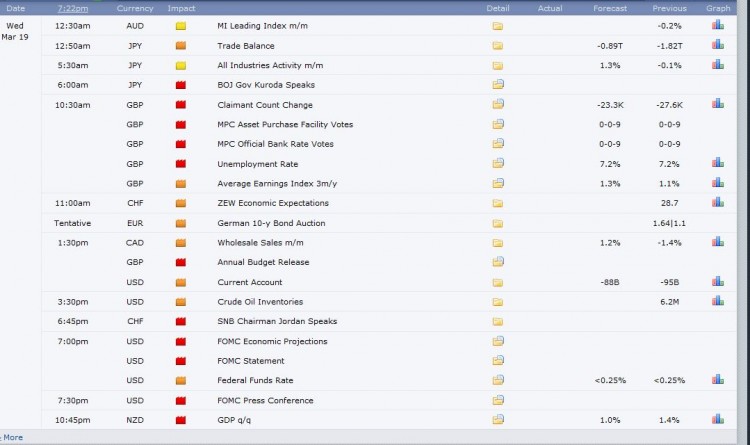Click the Previous column header
The height and width of the screenshot is (445, 750).
coord(669,8)
